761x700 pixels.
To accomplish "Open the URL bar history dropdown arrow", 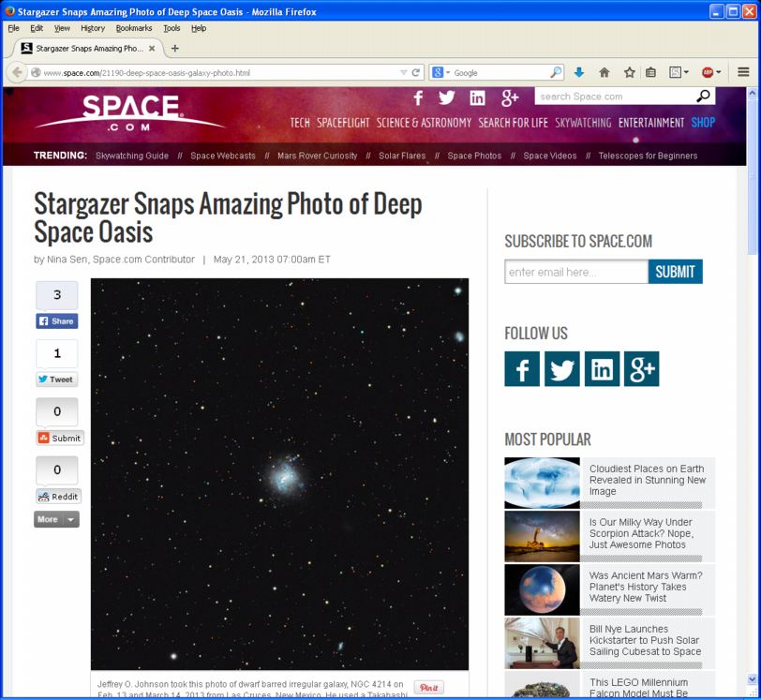I will click(403, 72).
